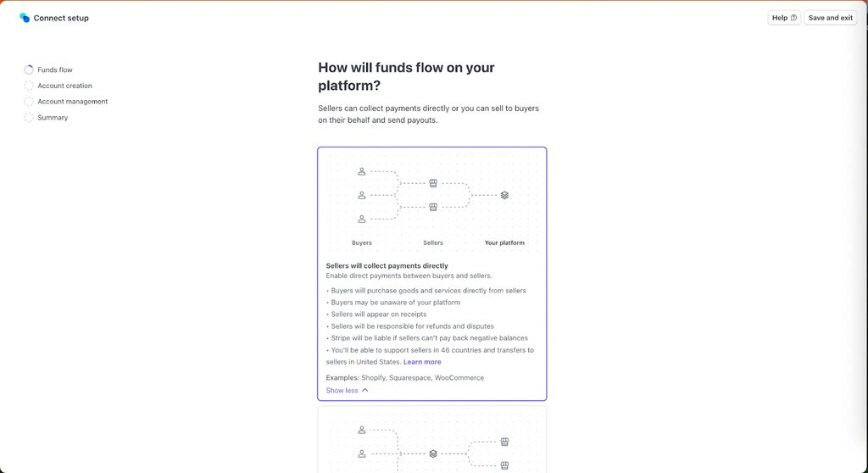Click the Funds flow progress circle icon
Screen dimensions: 868x473
pyautogui.click(x=29, y=70)
